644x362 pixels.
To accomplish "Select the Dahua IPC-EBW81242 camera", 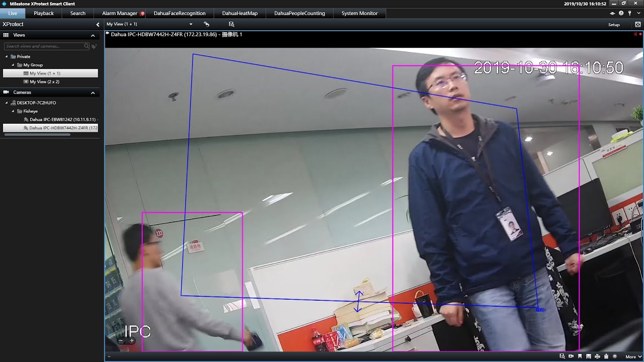I will point(61,120).
